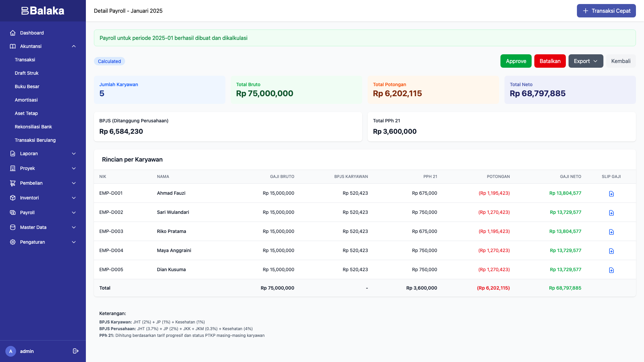Click the Batalkan button
Viewport: 644px width, 362px height.
click(550, 61)
